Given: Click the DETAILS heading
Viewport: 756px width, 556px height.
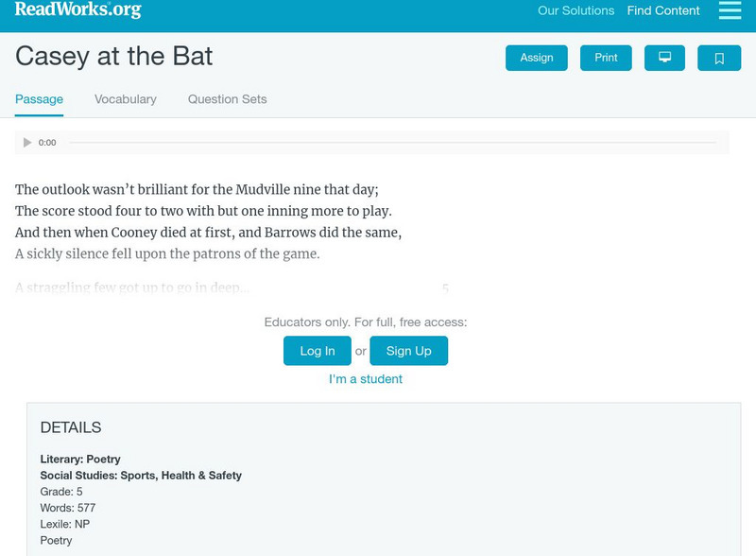Looking at the screenshot, I should tap(71, 427).
